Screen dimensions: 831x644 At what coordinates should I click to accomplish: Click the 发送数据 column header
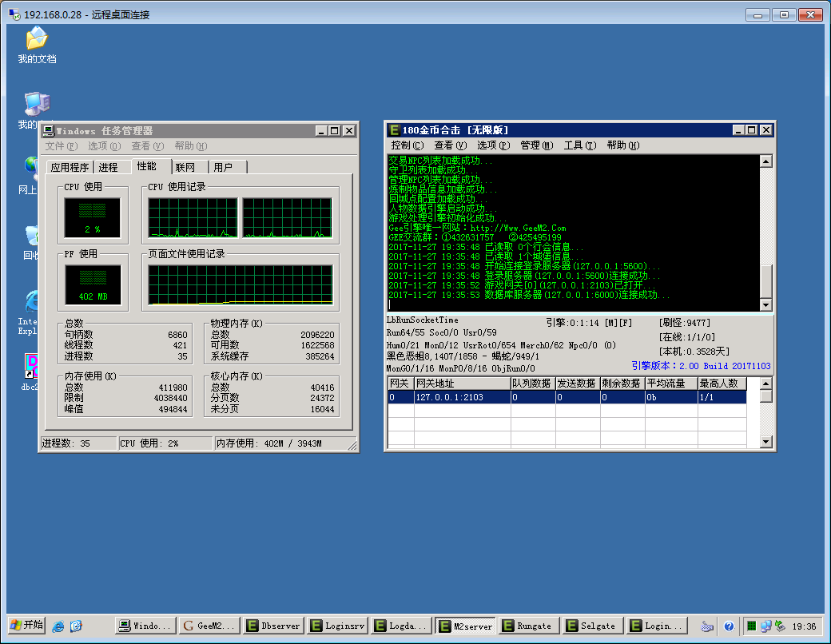pos(577,384)
